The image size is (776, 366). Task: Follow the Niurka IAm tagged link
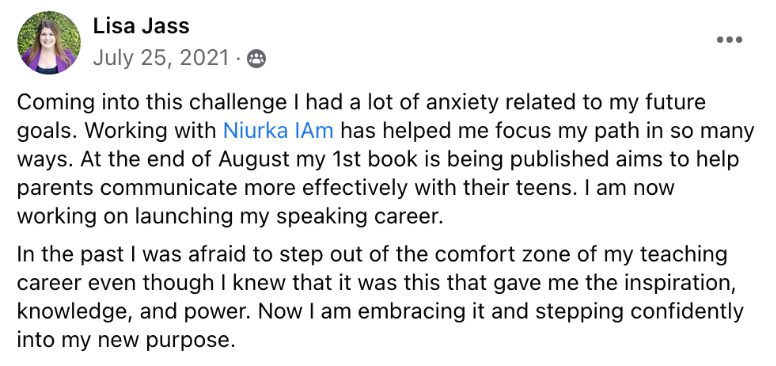coord(279,131)
